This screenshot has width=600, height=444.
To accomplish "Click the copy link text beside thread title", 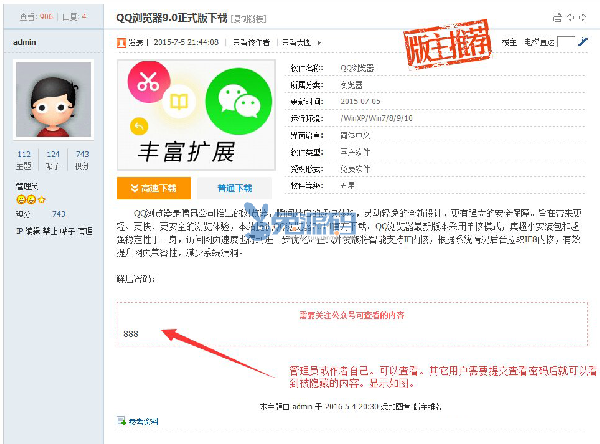I will [249, 18].
